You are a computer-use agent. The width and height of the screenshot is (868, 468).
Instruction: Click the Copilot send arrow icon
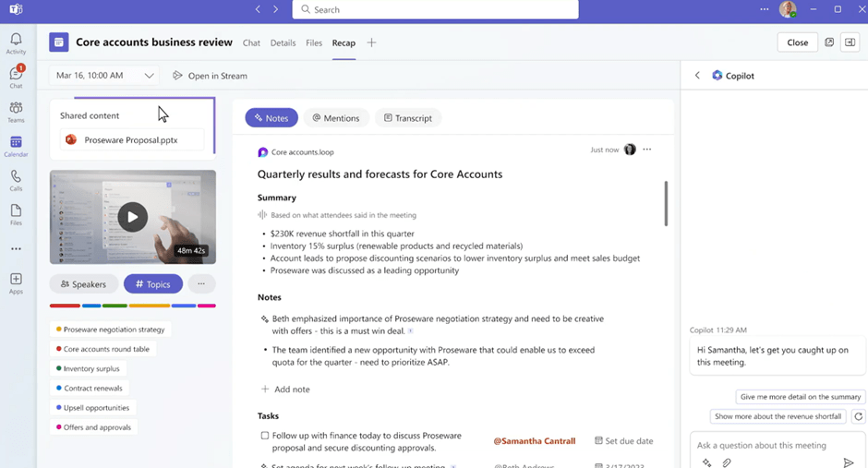click(849, 462)
